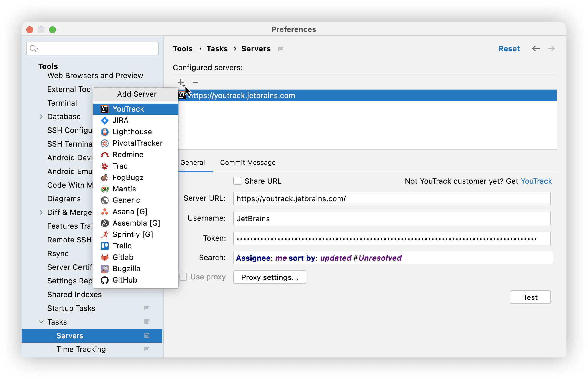Enable the Share URL checkbox
This screenshot has width=588, height=379.
click(237, 181)
